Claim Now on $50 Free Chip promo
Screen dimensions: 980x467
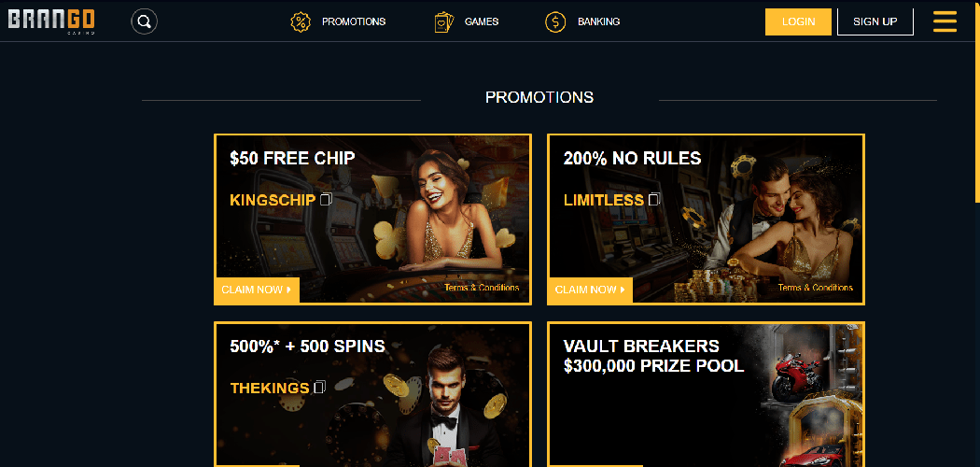tap(257, 290)
